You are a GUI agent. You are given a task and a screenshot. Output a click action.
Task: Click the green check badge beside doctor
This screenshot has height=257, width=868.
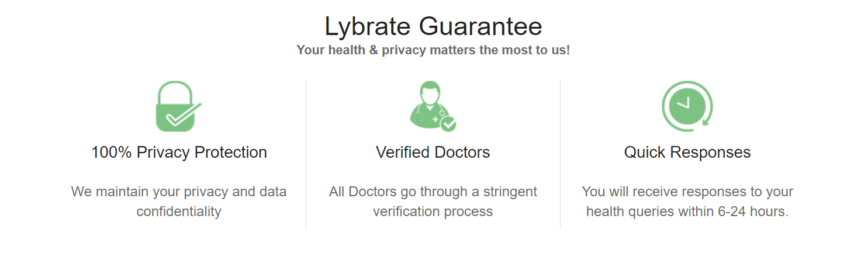click(x=448, y=124)
